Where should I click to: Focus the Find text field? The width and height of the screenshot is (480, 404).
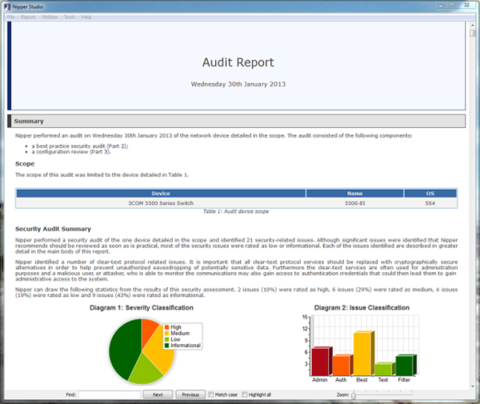coord(109,395)
